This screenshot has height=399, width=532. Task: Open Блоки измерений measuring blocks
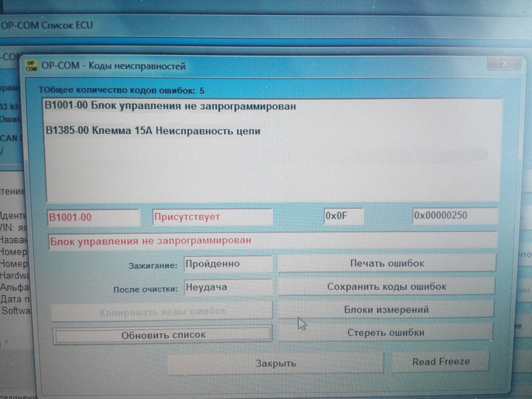click(386, 309)
